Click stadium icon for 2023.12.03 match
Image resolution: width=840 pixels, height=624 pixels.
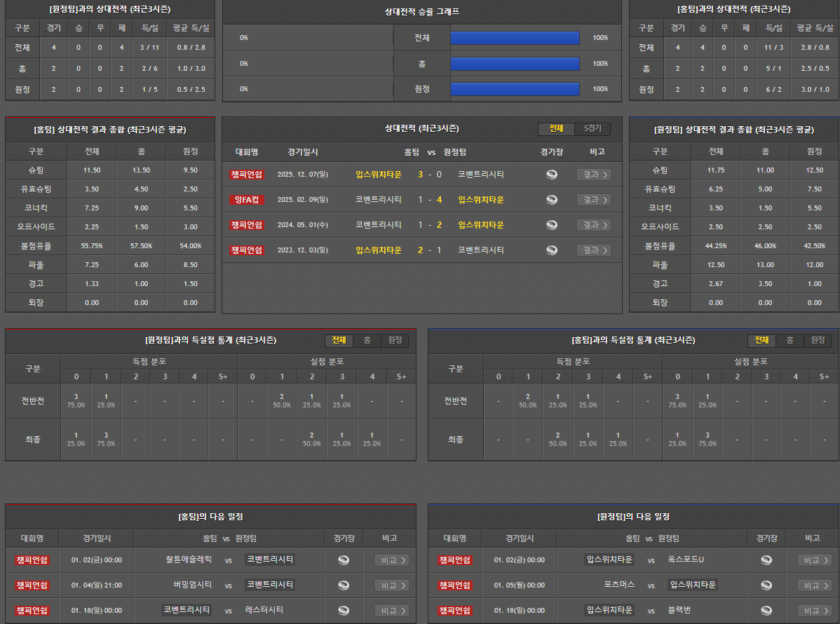point(552,250)
